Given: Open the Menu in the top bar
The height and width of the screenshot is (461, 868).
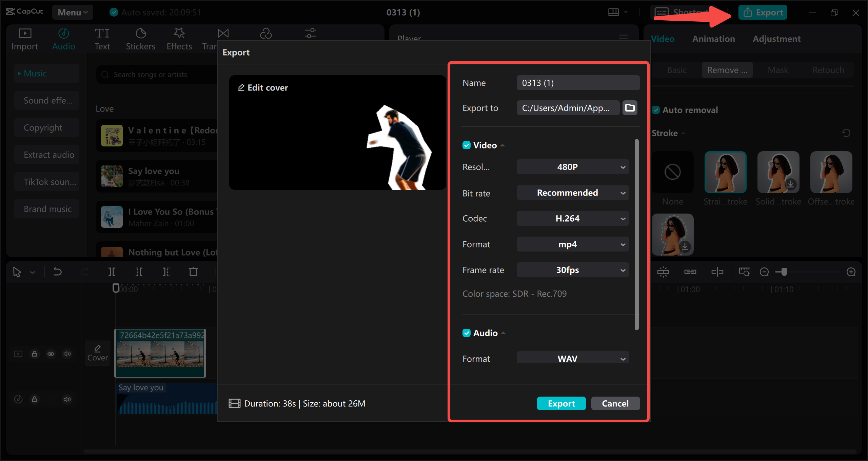Looking at the screenshot, I should (x=72, y=12).
